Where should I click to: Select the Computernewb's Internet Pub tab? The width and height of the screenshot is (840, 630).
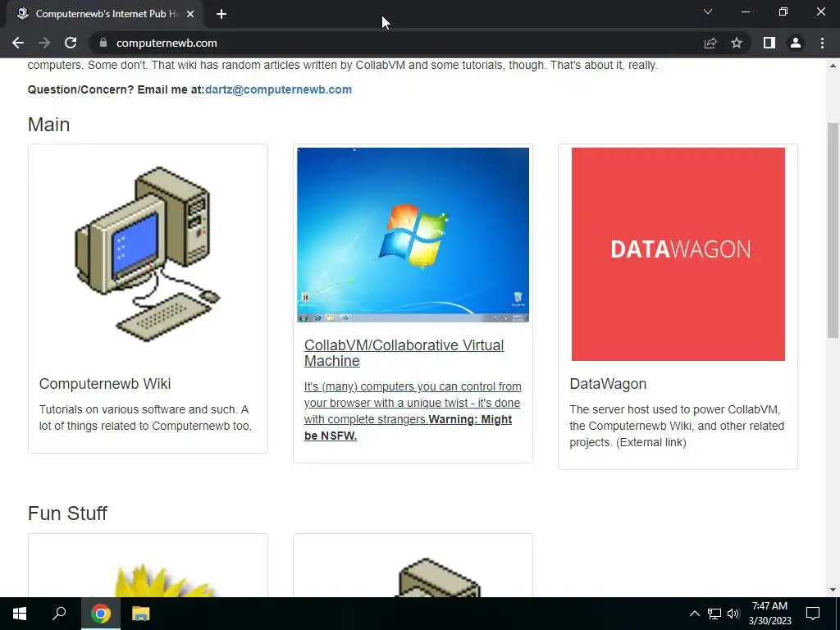pos(106,14)
